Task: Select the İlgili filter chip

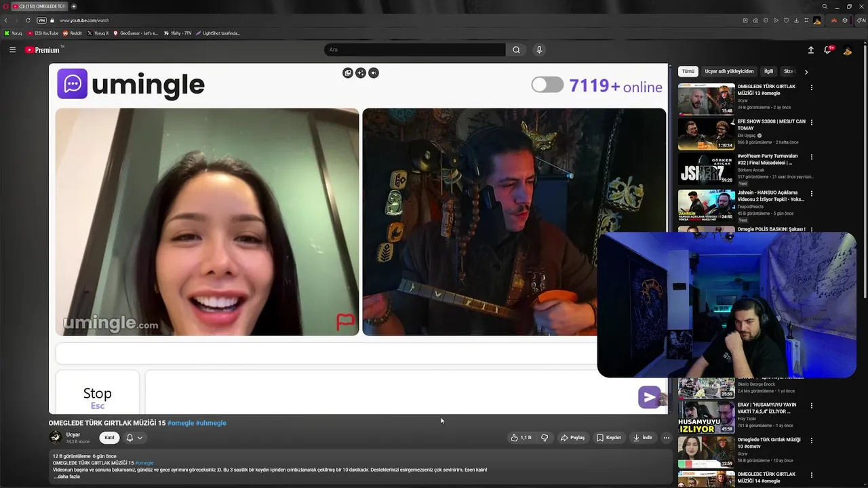Action: point(768,71)
